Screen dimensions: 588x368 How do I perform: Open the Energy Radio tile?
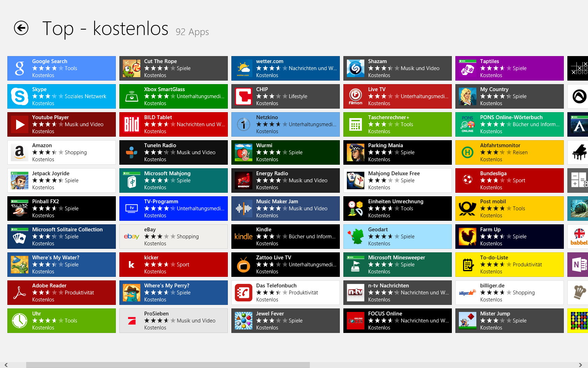[286, 180]
